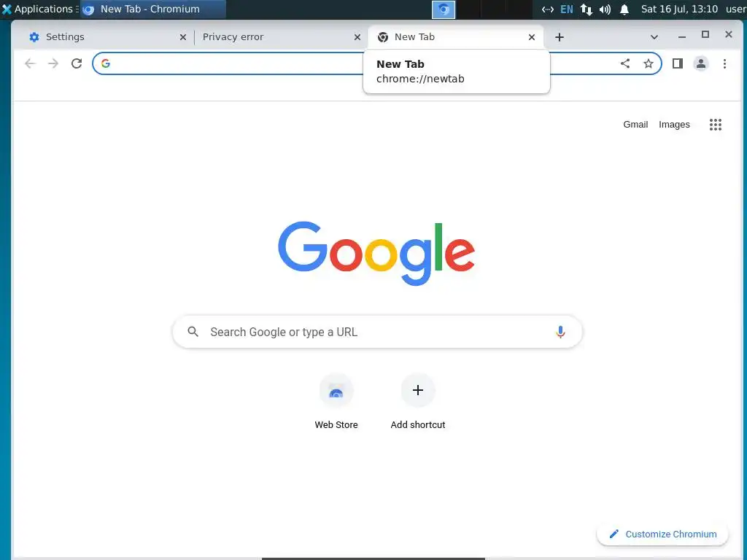Click magnifier icon in search box

193,332
